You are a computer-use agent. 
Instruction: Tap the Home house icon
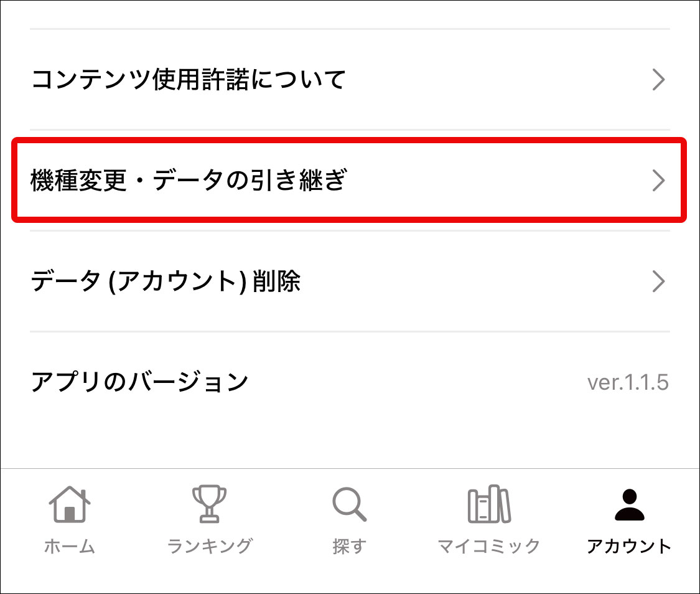70,504
